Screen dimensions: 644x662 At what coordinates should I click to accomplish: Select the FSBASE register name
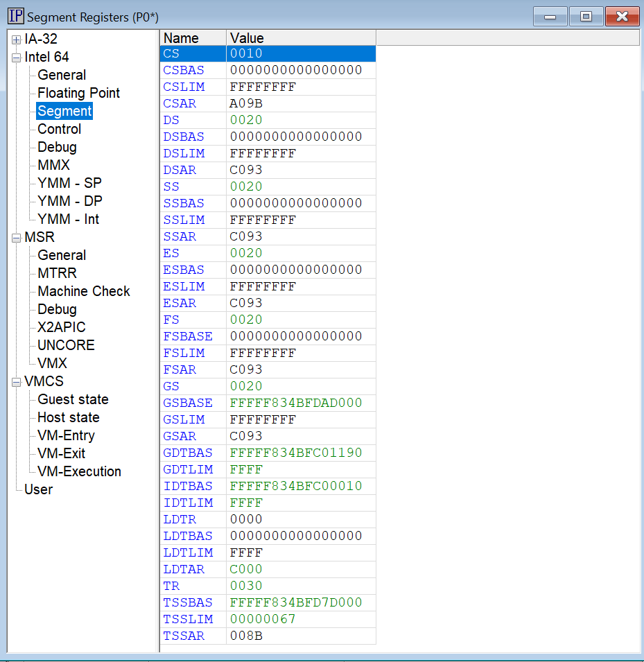point(188,336)
